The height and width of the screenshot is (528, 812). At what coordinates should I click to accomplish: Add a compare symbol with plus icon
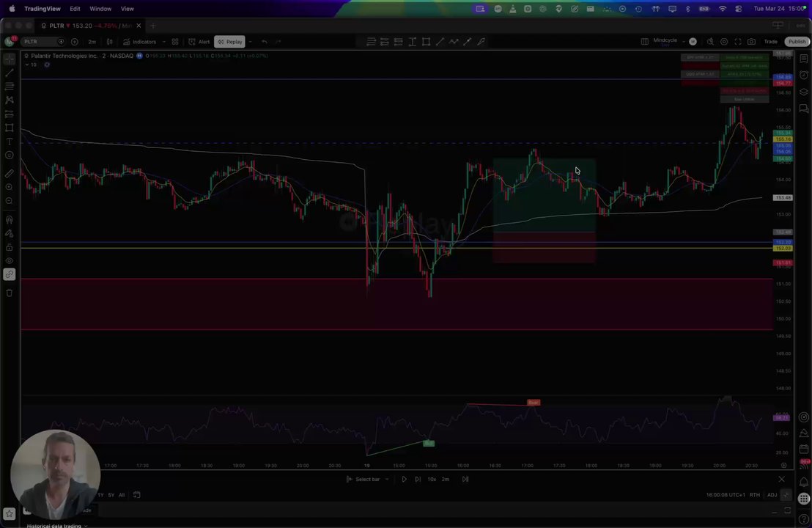point(75,42)
